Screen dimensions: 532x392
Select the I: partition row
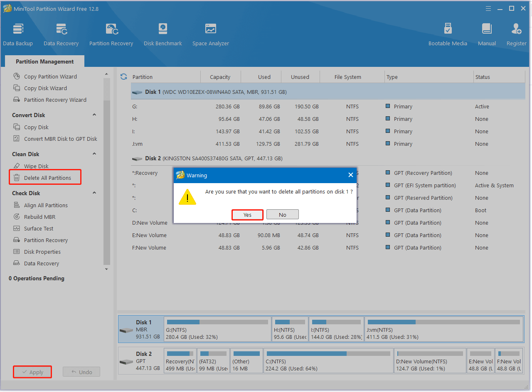pos(328,132)
